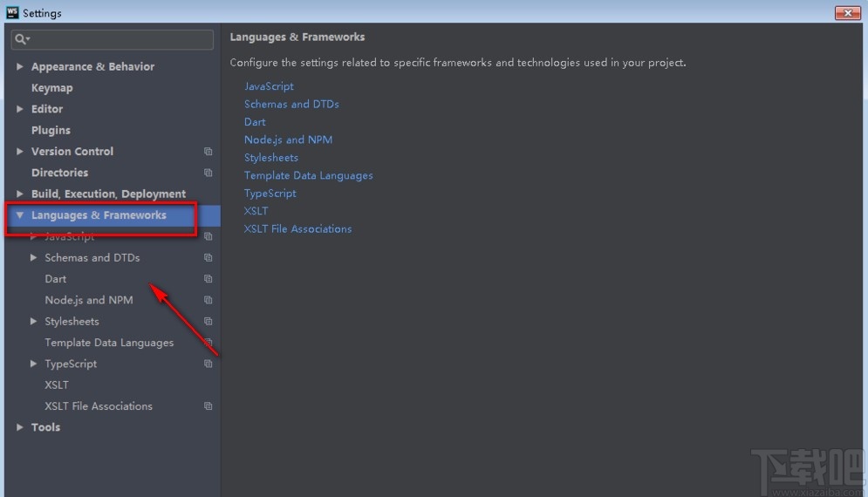The height and width of the screenshot is (497, 868).
Task: Expand the Tools settings group
Action: point(20,427)
